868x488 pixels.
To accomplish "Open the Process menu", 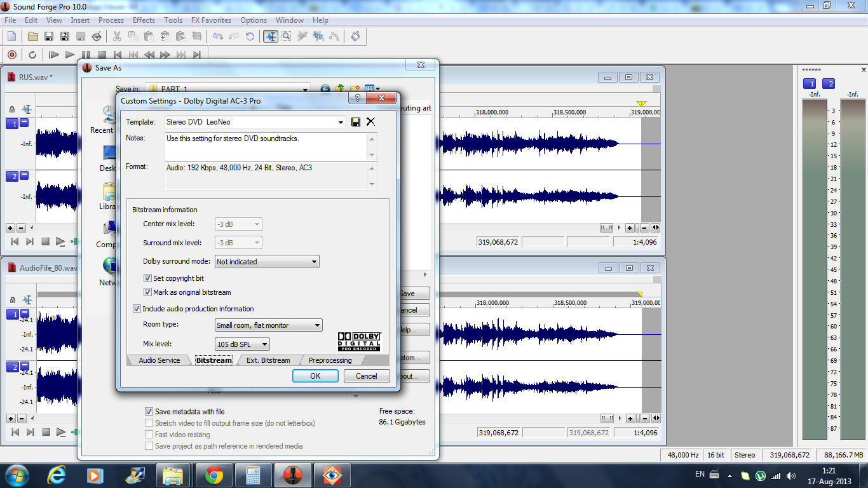I will (111, 20).
